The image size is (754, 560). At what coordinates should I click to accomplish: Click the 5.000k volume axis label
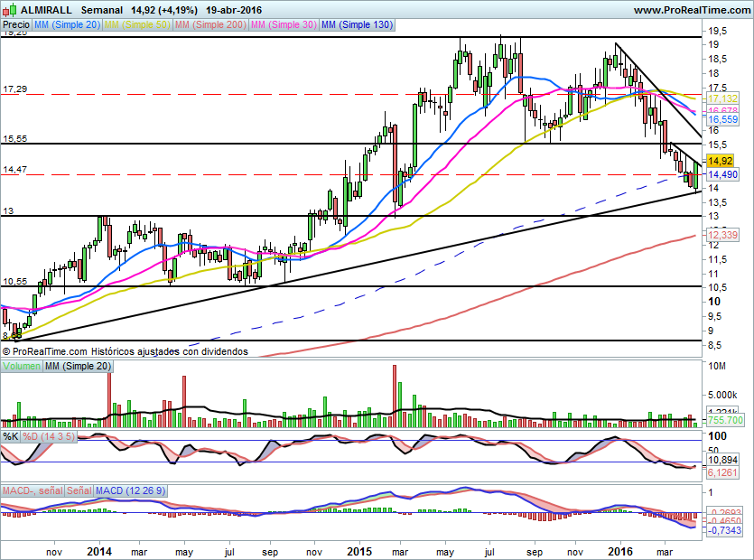(722, 395)
